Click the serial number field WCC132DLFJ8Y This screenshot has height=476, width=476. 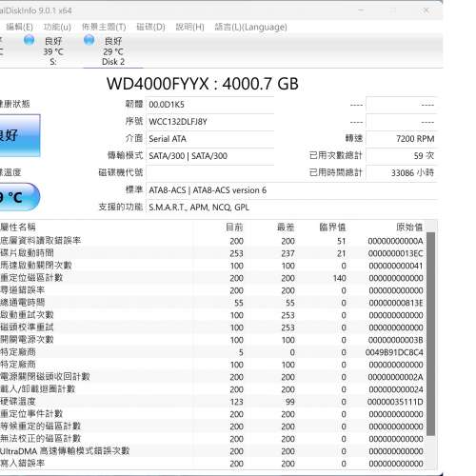tap(209, 122)
